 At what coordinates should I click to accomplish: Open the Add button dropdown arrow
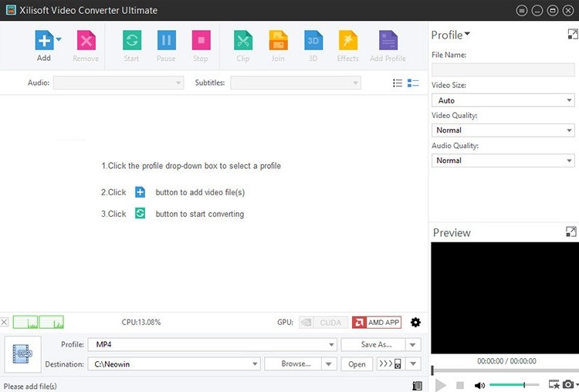coord(59,39)
